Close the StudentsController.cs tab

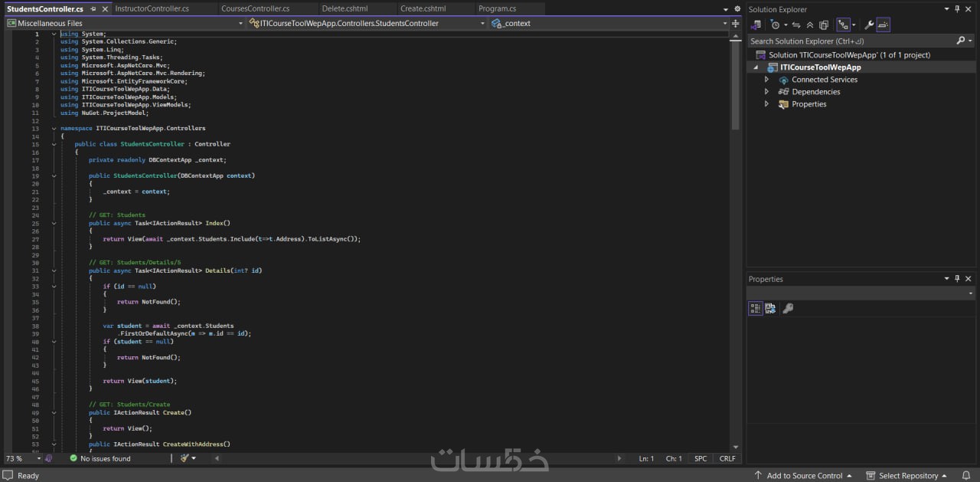tap(105, 9)
